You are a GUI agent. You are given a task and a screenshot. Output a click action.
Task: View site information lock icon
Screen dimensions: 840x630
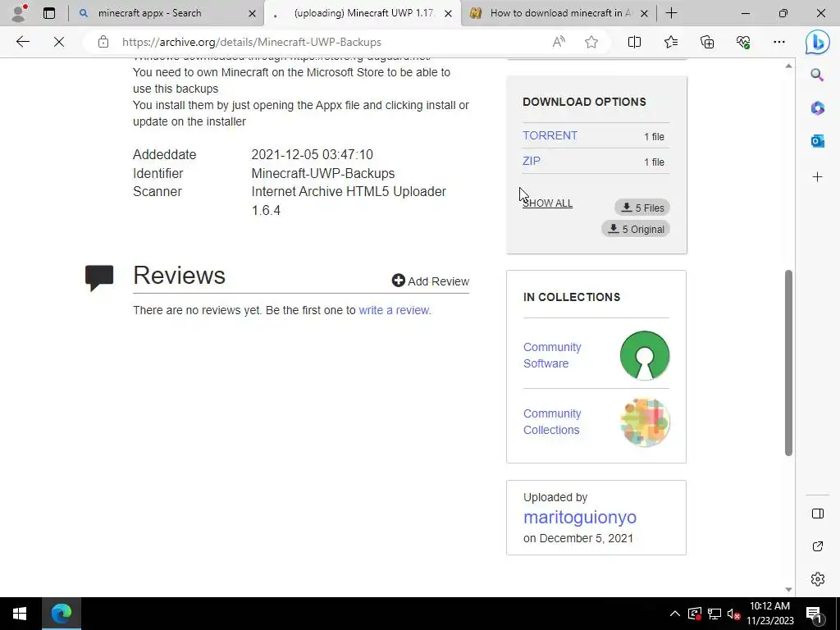103,42
